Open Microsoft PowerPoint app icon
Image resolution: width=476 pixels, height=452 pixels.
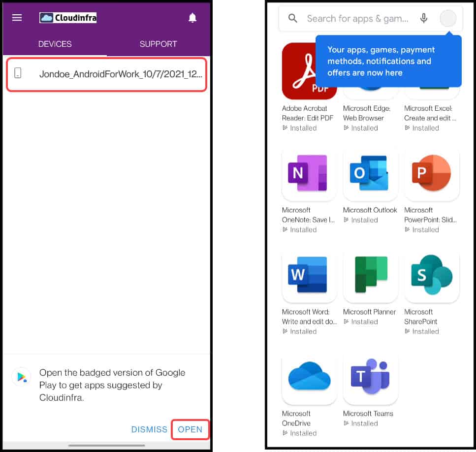tap(431, 173)
